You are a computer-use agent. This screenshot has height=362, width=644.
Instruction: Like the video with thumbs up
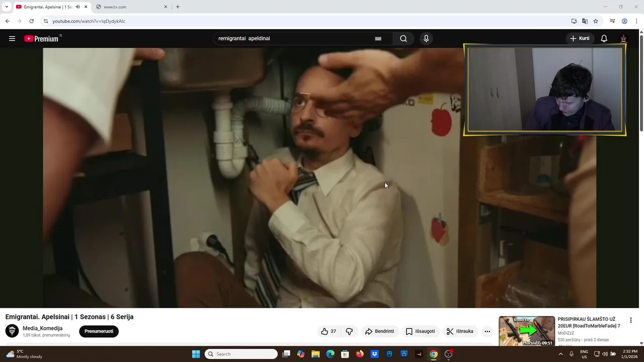[329, 331]
